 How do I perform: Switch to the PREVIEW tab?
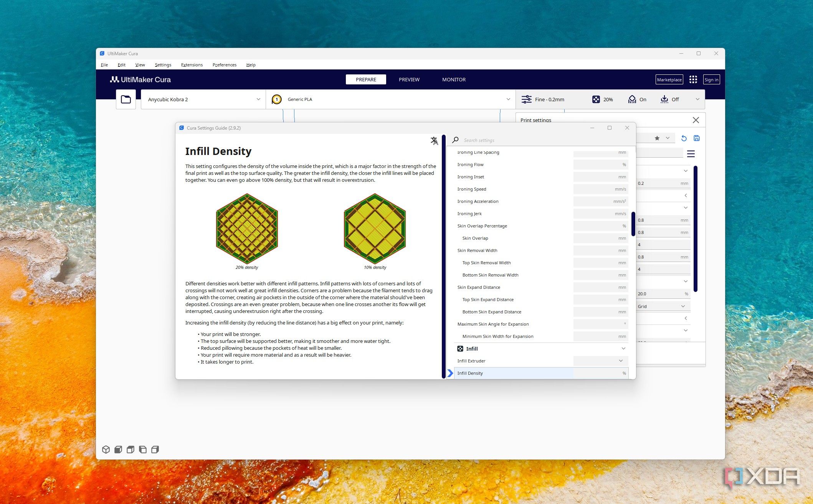pos(409,79)
